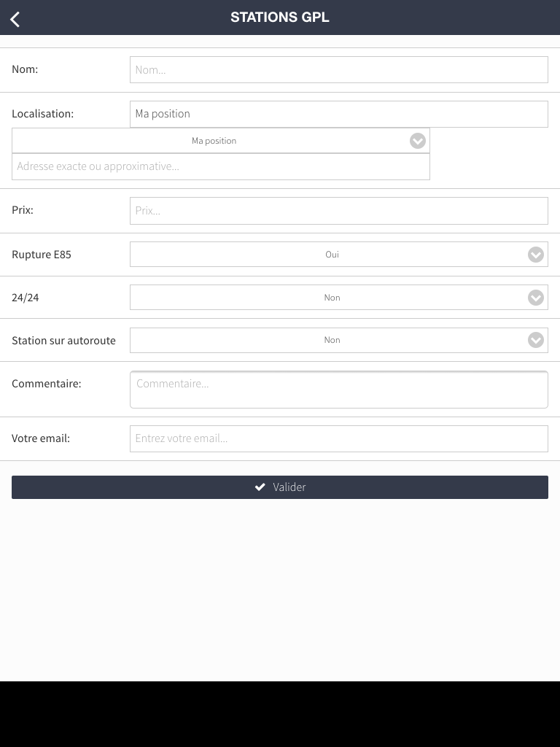This screenshot has width=560, height=747.
Task: Click the checkmark icon on Valider bar
Action: (260, 487)
